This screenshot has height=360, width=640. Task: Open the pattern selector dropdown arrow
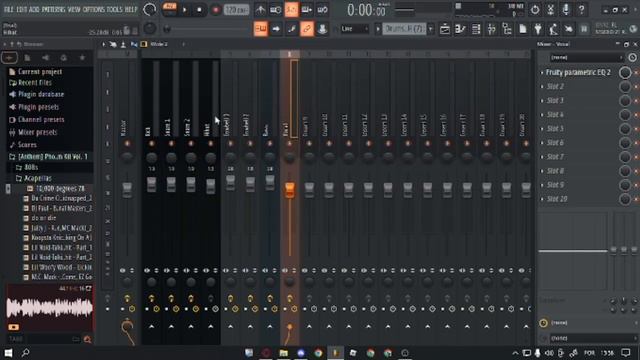(x=431, y=29)
